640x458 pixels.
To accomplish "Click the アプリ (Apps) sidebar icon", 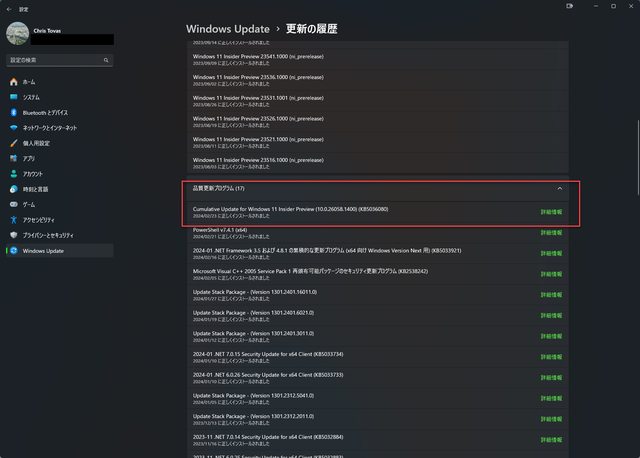I will (x=14, y=158).
